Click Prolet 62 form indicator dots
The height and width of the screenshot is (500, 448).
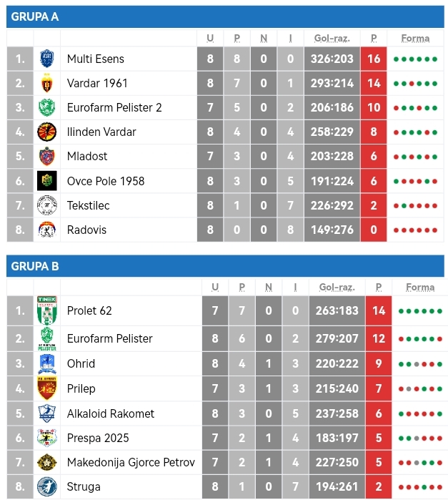click(x=420, y=311)
